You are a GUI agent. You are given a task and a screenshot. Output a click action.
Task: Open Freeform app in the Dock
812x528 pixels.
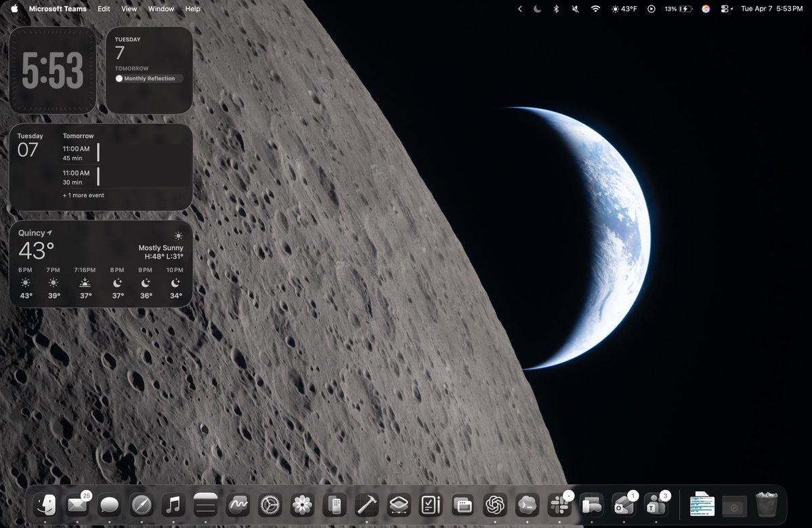click(x=238, y=504)
